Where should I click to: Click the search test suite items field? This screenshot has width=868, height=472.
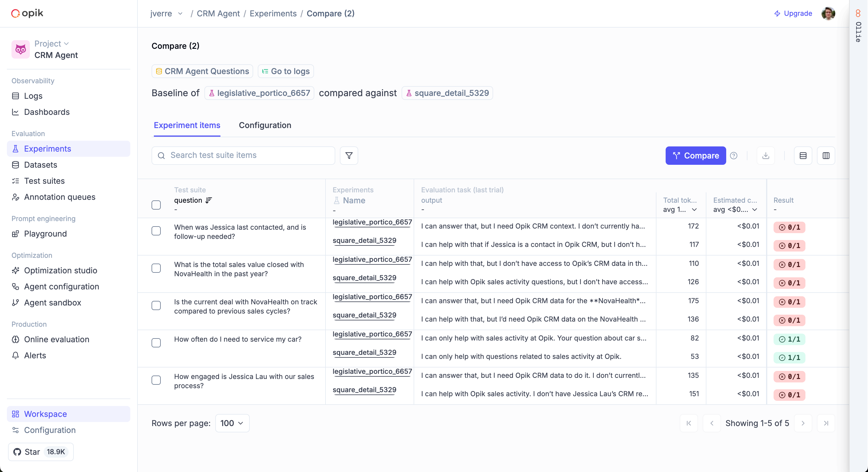pos(243,155)
